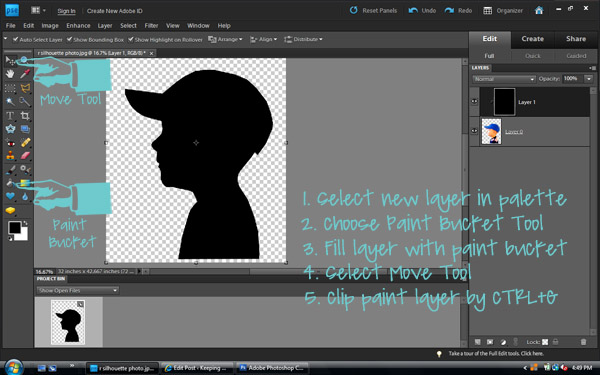The image size is (600, 375).
Task: Select the Cookie Cutter tool
Action: point(10,129)
